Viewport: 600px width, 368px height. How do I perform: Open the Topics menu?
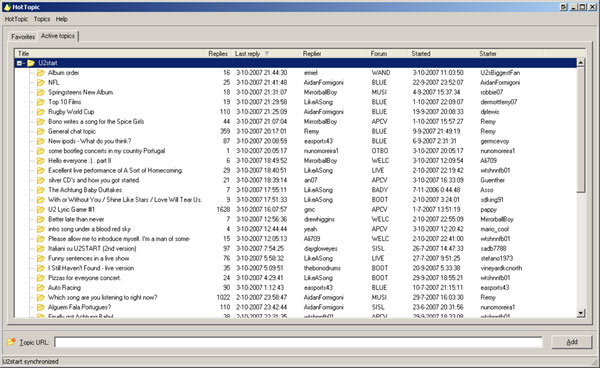pyautogui.click(x=42, y=19)
